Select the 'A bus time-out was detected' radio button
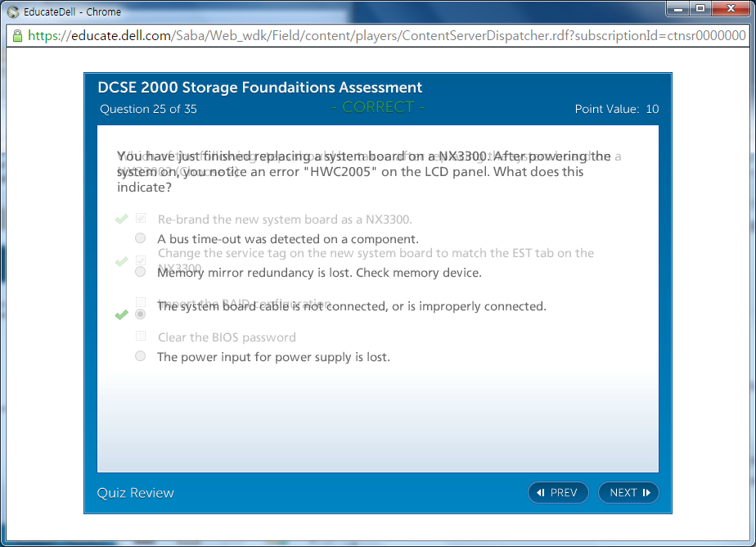Screen dimensions: 756x547 click(x=141, y=238)
